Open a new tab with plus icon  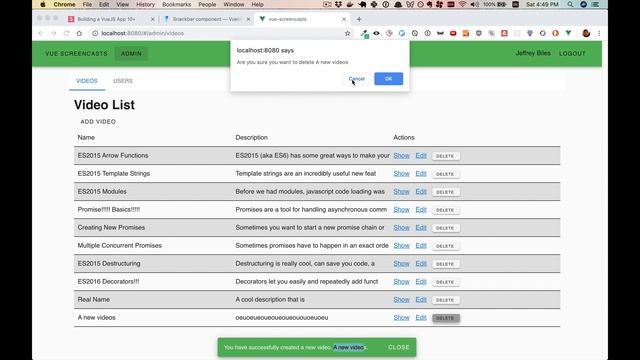[359, 19]
